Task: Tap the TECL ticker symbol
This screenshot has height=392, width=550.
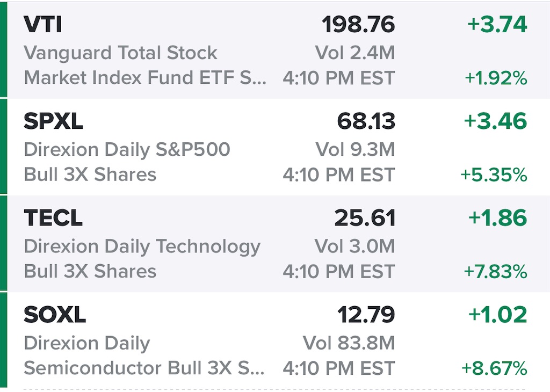Action: click(x=53, y=219)
